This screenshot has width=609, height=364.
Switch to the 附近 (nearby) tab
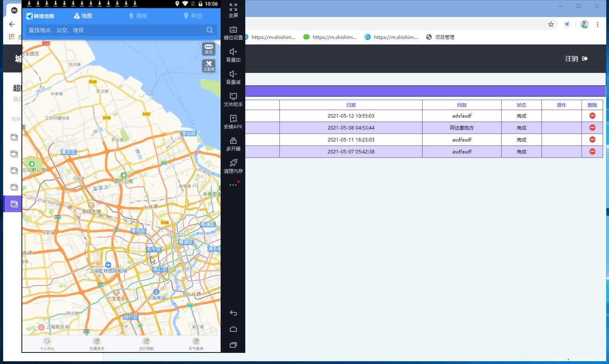(x=193, y=16)
